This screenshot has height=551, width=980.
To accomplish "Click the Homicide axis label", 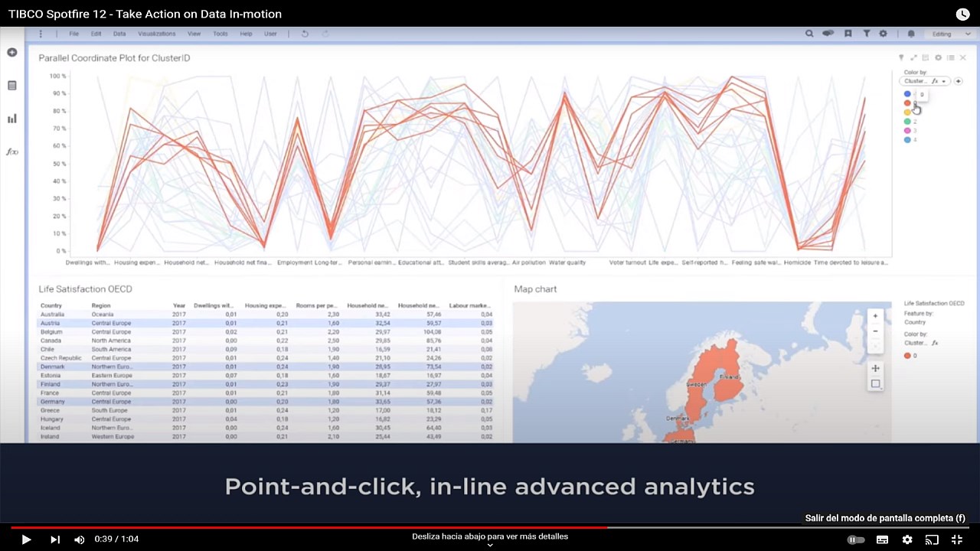I will click(x=796, y=262).
